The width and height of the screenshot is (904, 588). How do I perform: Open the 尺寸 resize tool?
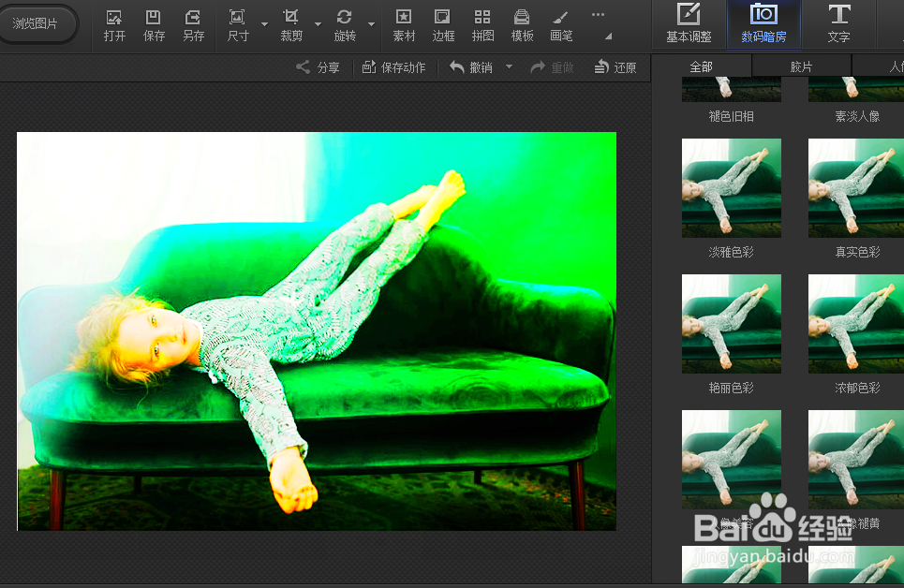(x=238, y=26)
